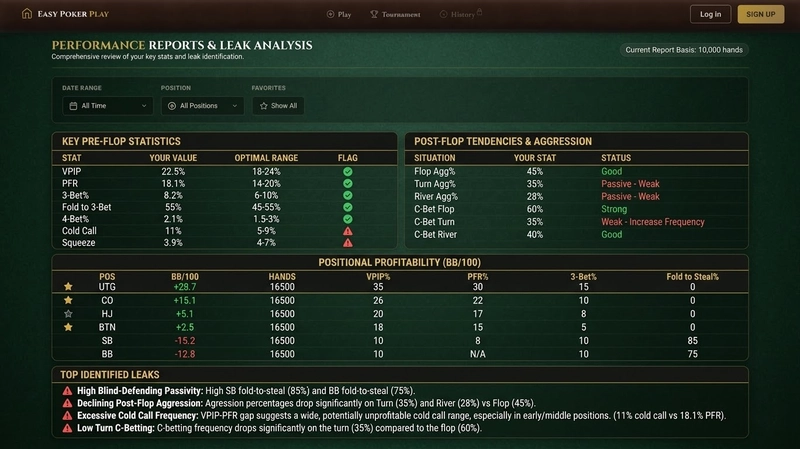Toggle the favorite star for HJ

click(68, 314)
